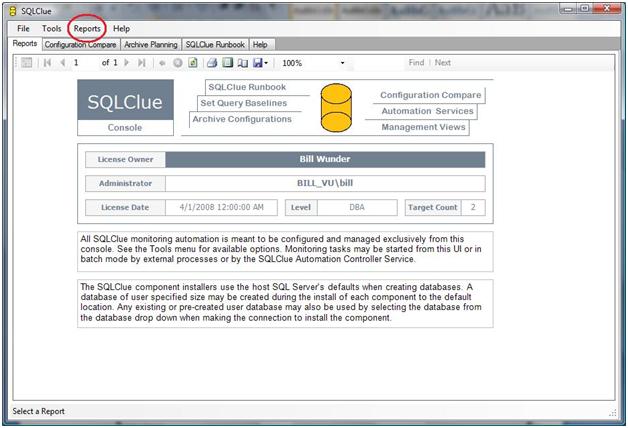Click the Next search link
This screenshot has height=428, width=628.
tap(443, 62)
